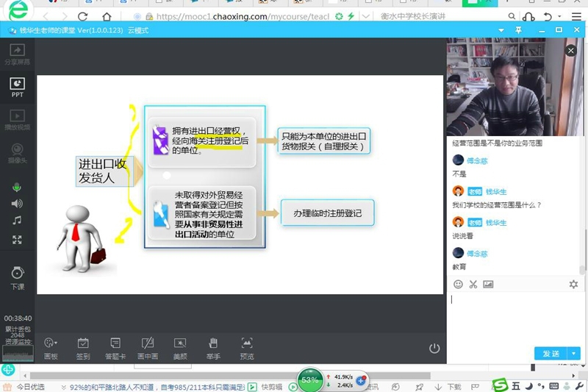Toggle the moon icon on input toolbar
The width and height of the screenshot is (588, 392).
pyautogui.click(x=528, y=386)
